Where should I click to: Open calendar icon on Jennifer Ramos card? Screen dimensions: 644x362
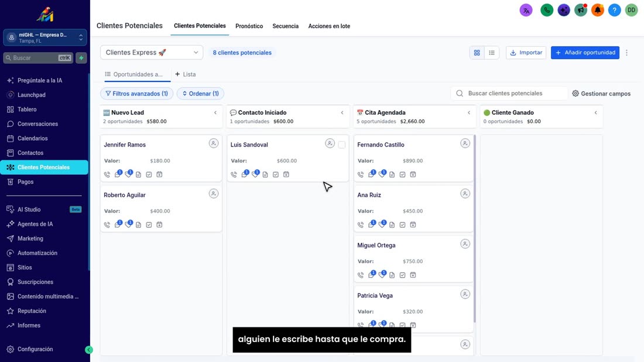(159, 175)
